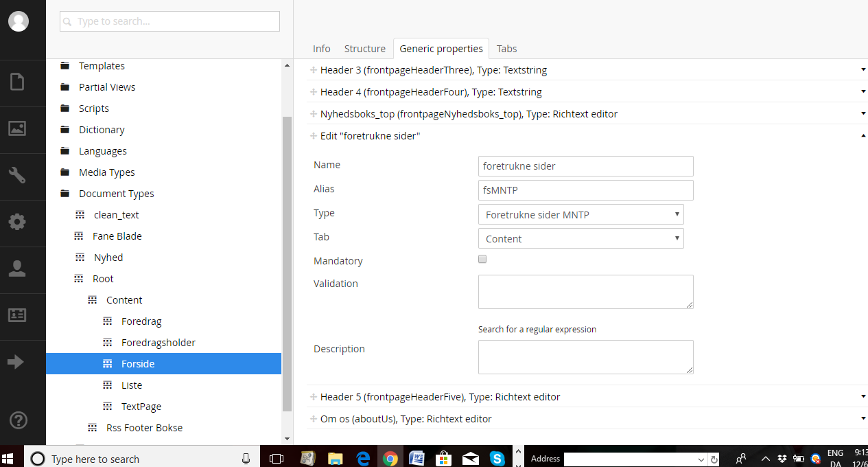
Task: Open the Media section image icon
Action: pyautogui.click(x=17, y=128)
